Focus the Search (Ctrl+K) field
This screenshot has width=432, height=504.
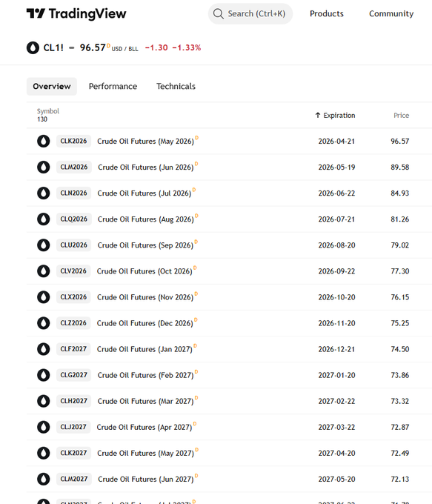[250, 14]
